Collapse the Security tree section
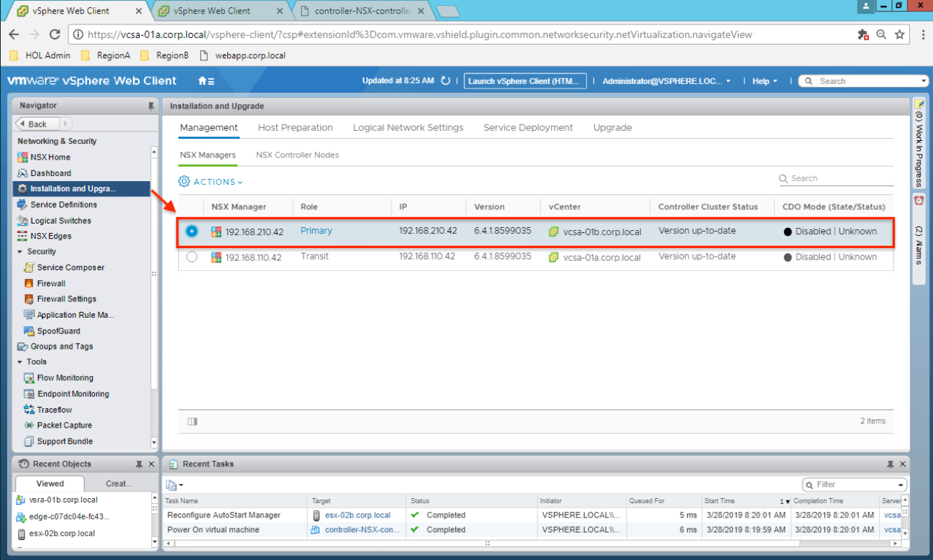The height and width of the screenshot is (560, 933). 20,252
